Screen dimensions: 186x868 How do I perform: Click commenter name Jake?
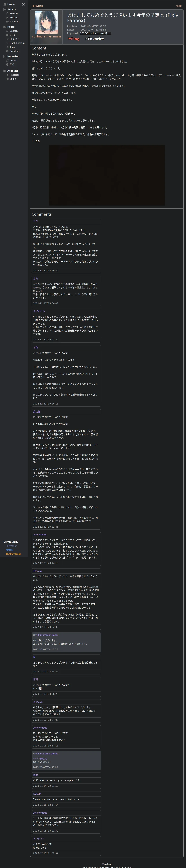[36, 775]
